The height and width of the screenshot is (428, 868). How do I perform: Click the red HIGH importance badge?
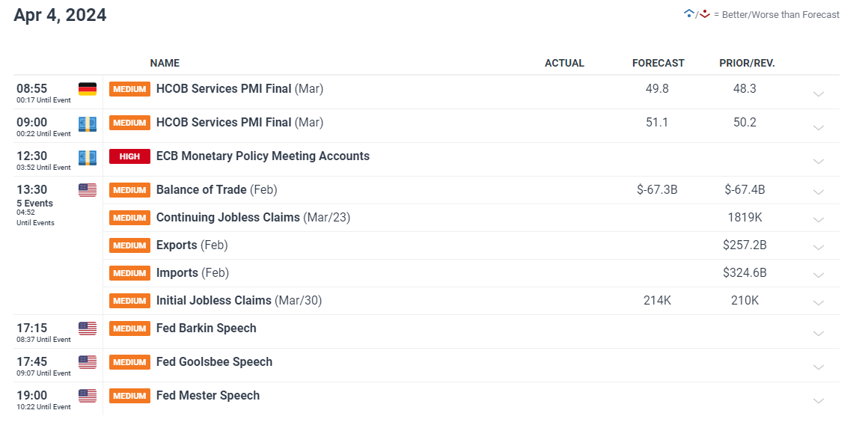(129, 156)
